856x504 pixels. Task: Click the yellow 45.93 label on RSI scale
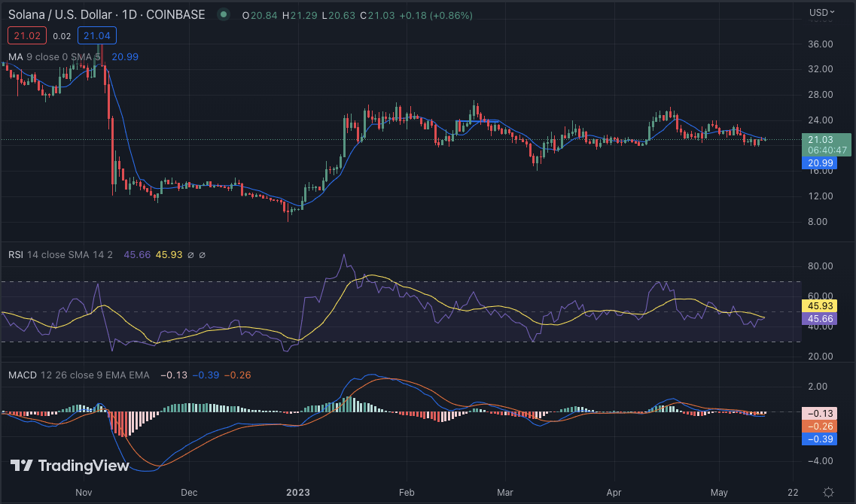819,306
